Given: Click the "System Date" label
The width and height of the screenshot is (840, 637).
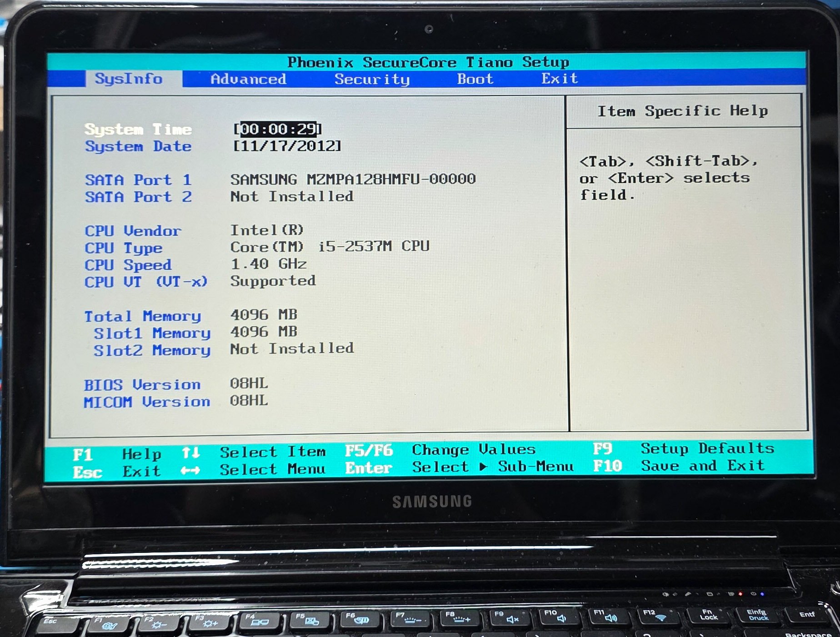Looking at the screenshot, I should pos(138,146).
